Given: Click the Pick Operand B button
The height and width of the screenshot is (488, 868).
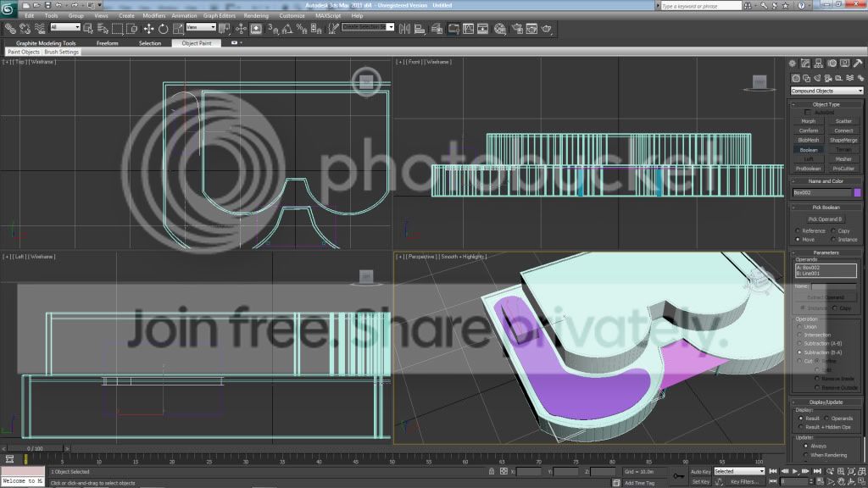Looking at the screenshot, I should pyautogui.click(x=825, y=219).
